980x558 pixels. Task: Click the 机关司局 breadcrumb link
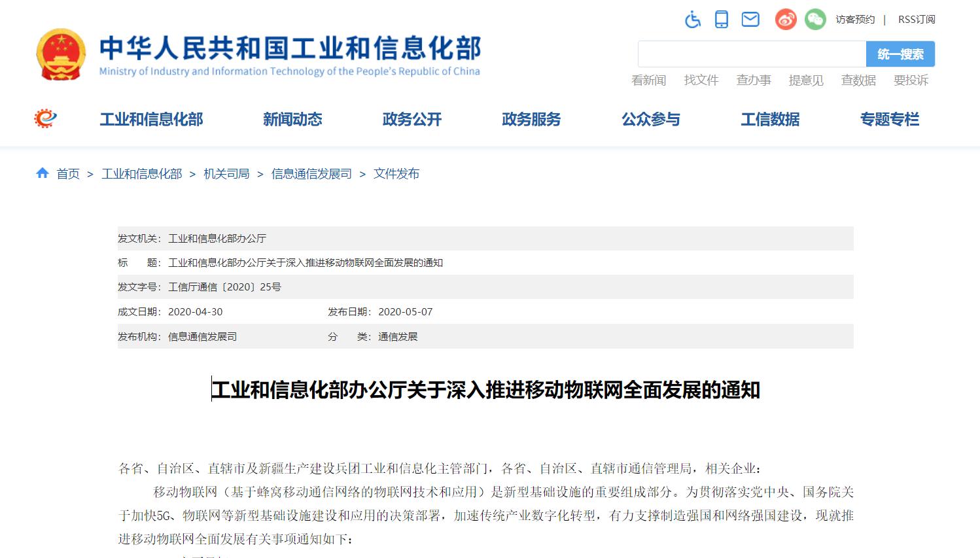pos(226,174)
